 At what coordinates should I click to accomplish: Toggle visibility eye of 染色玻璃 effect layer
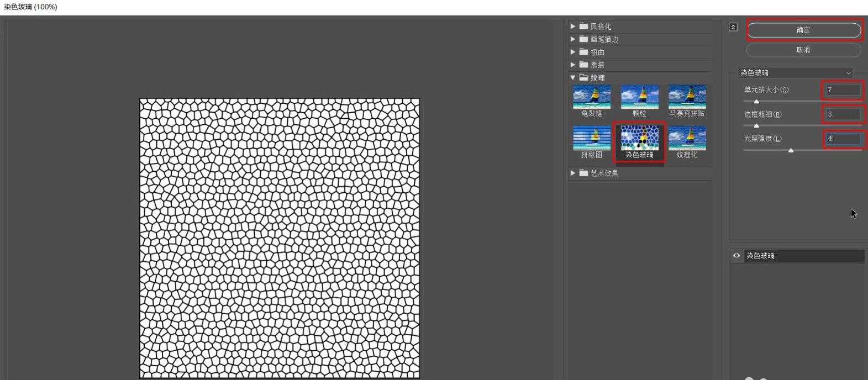737,256
